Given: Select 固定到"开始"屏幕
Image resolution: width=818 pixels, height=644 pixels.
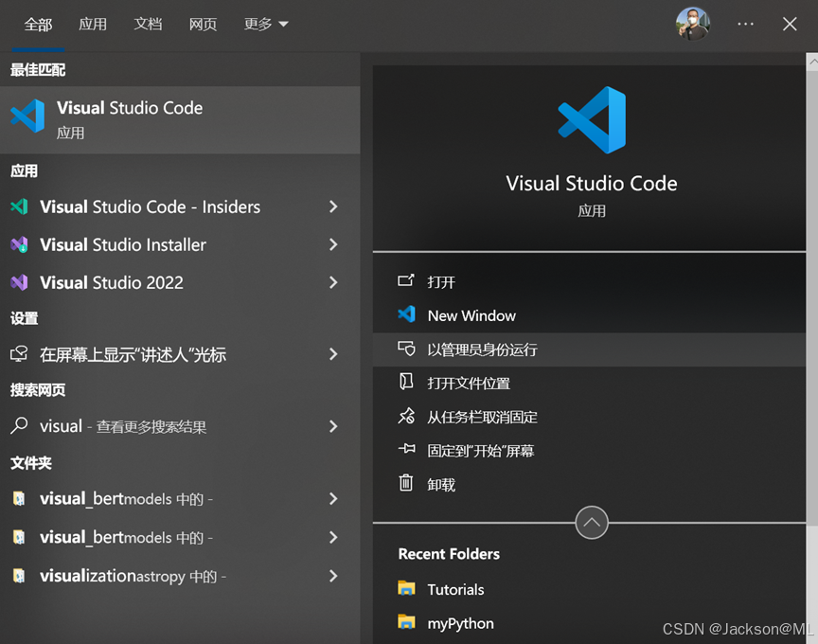Looking at the screenshot, I should pyautogui.click(x=590, y=451).
